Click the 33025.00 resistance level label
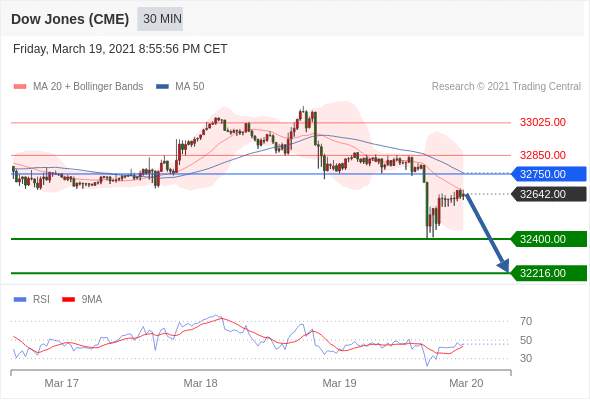The image size is (590, 400). coord(543,122)
